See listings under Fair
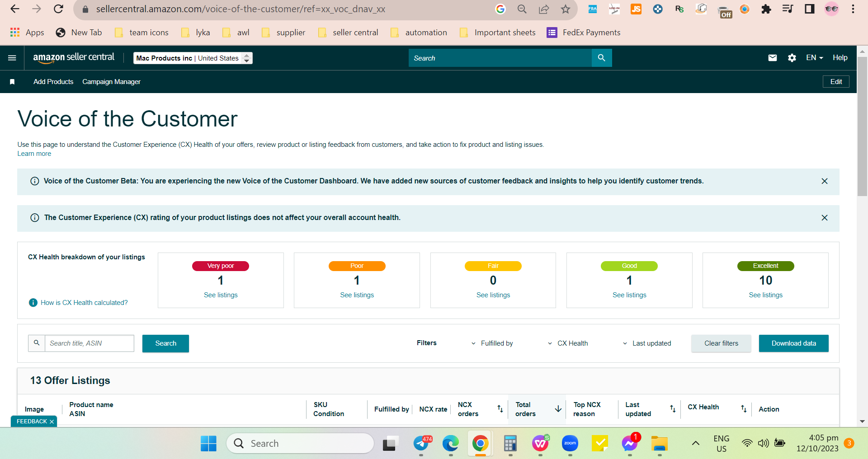This screenshot has width=868, height=459. pyautogui.click(x=493, y=295)
